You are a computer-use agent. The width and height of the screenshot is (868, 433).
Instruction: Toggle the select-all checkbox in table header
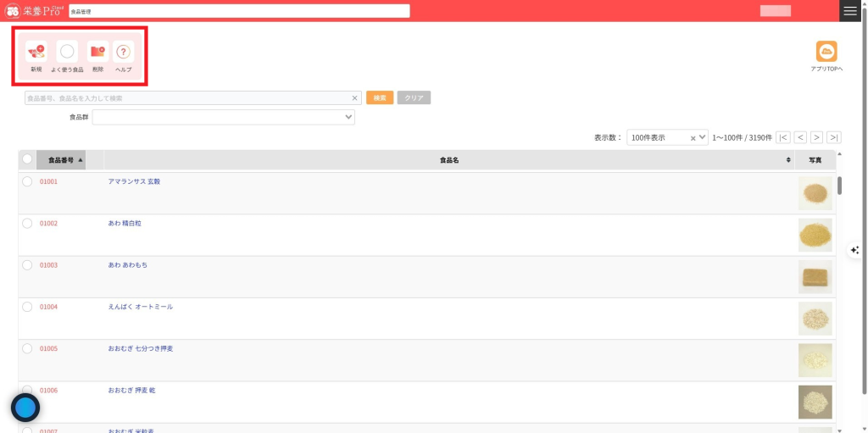27,159
